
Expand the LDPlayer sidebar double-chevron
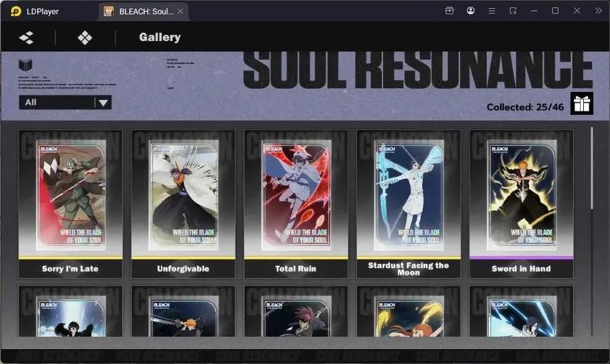coord(598,11)
